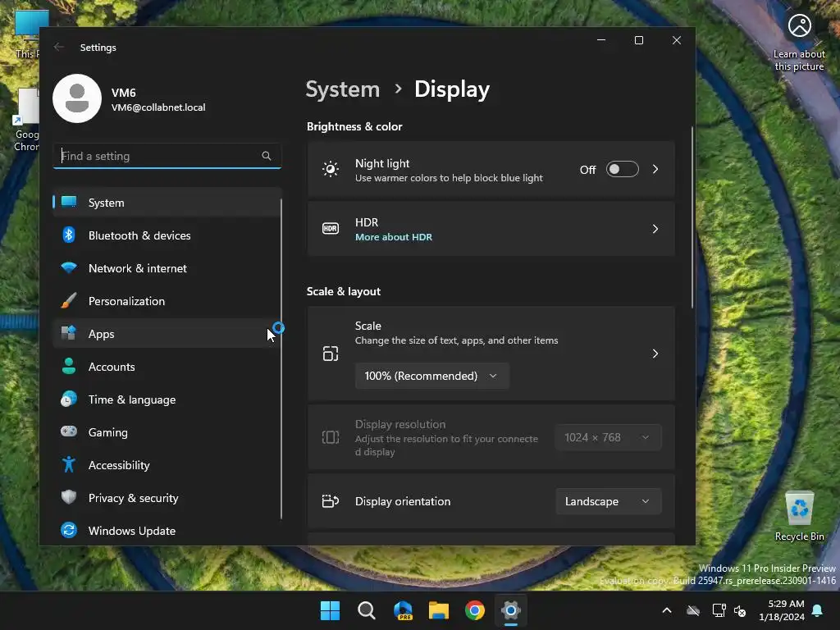Click the Windows Update label
The image size is (840, 630).
point(132,531)
